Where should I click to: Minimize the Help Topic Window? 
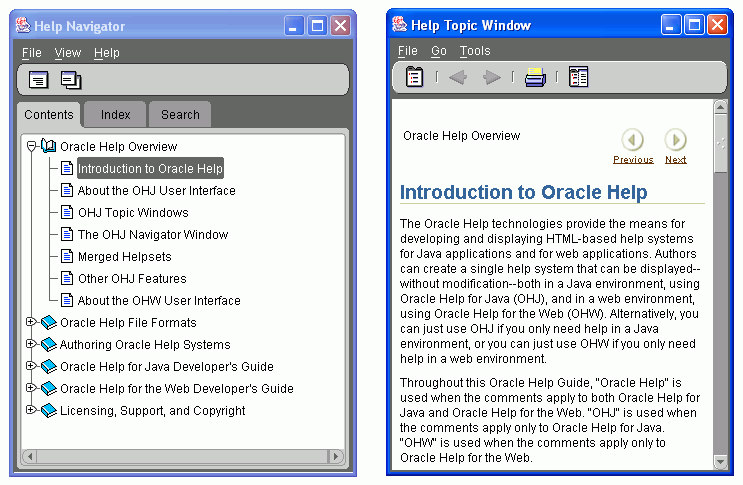click(671, 24)
